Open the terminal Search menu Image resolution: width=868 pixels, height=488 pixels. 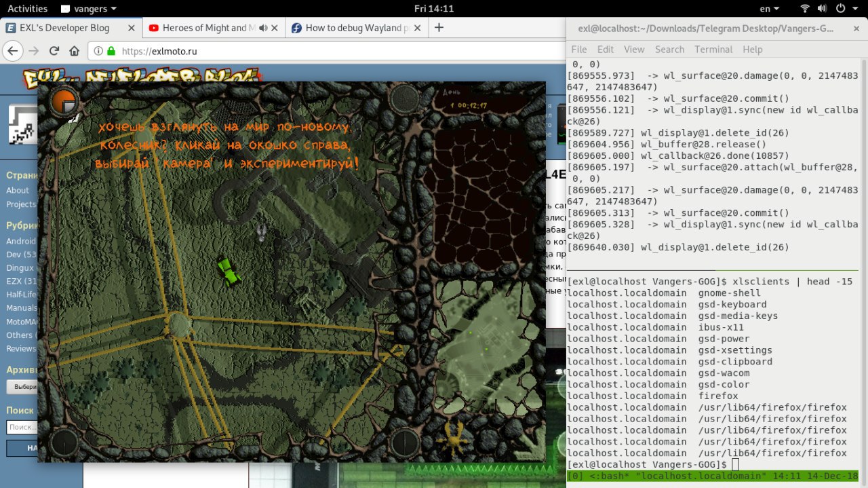pyautogui.click(x=669, y=50)
